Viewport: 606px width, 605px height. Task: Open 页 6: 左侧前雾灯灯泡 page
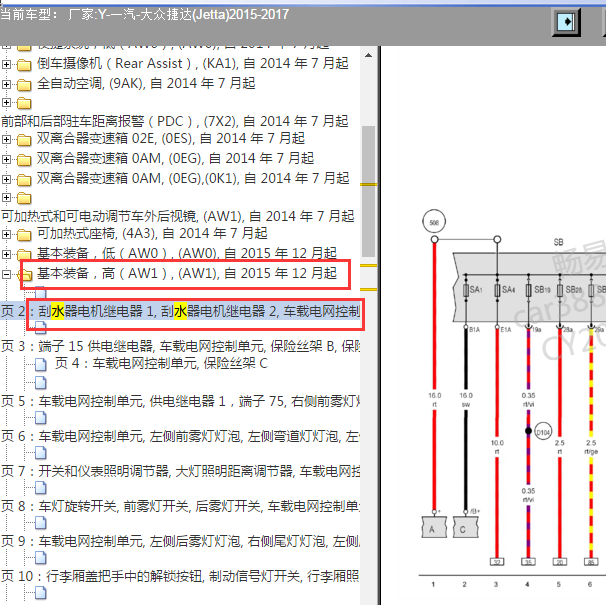click(x=180, y=436)
